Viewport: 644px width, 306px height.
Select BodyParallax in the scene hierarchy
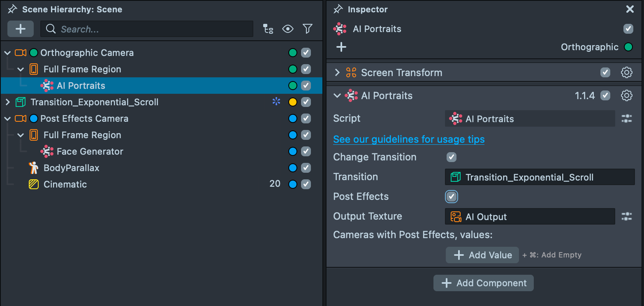point(71,168)
